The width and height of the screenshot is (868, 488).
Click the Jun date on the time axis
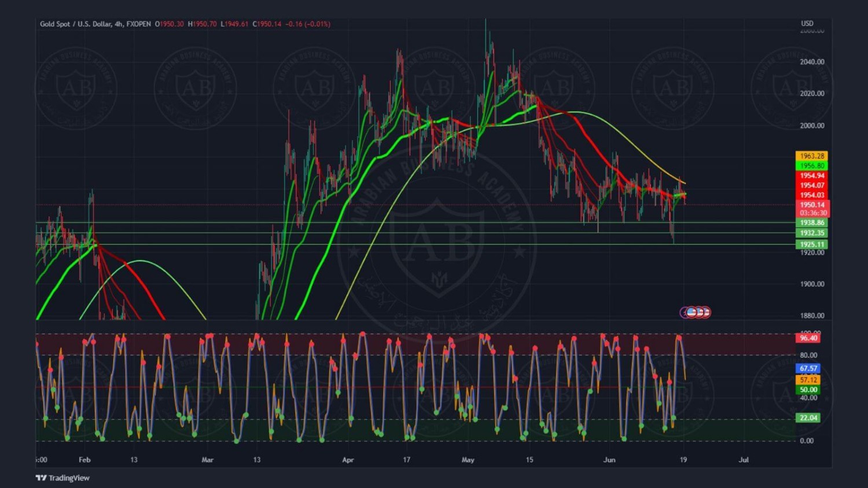pyautogui.click(x=609, y=460)
